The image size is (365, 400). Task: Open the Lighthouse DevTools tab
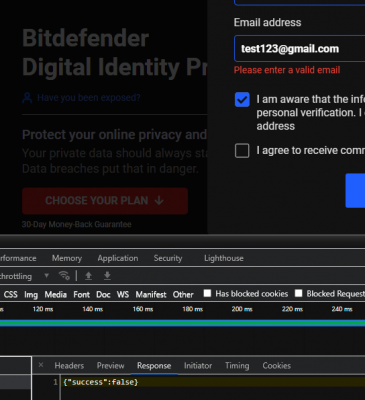(x=224, y=258)
